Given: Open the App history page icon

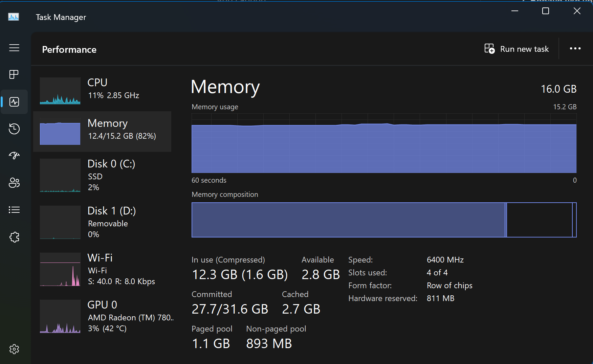Looking at the screenshot, I should coord(14,129).
